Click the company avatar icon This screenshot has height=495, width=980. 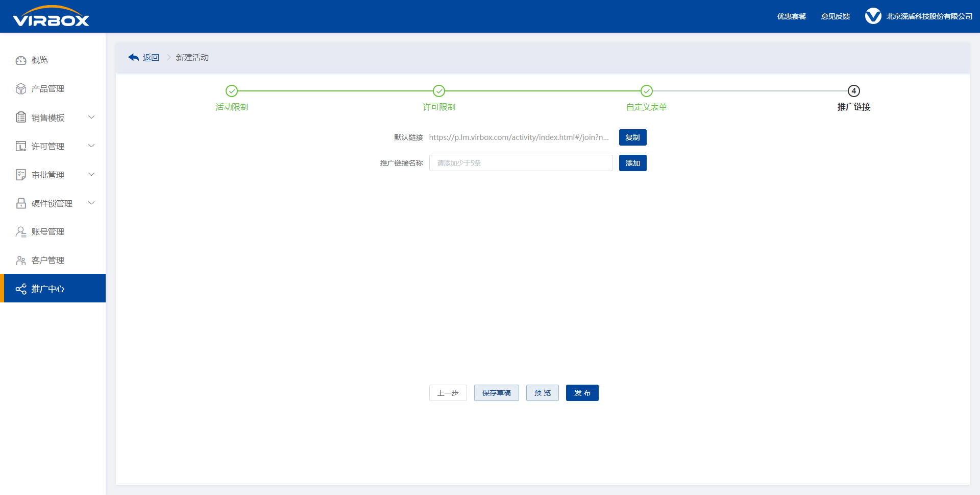tap(873, 16)
